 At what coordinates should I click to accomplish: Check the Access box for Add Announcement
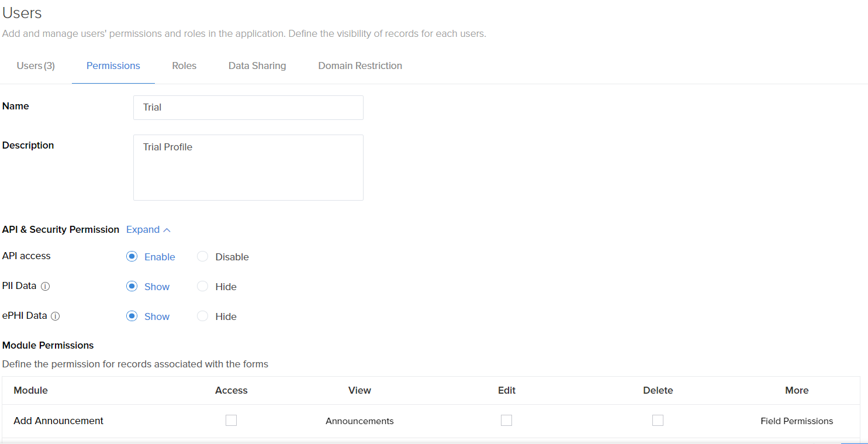pos(231,420)
